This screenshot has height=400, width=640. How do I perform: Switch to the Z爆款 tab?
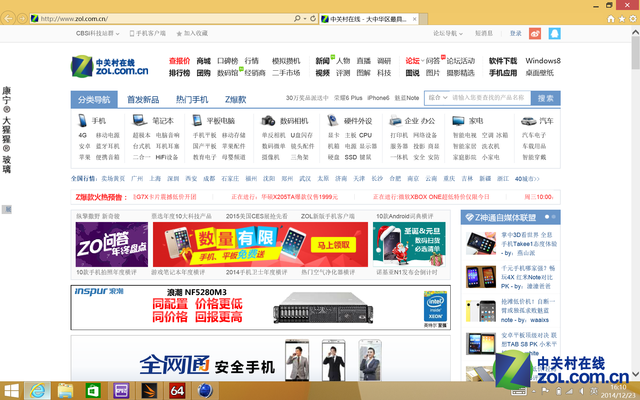click(236, 99)
